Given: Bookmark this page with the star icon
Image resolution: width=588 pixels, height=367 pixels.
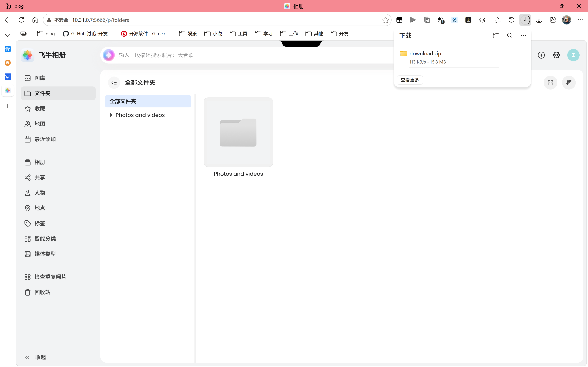Looking at the screenshot, I should pyautogui.click(x=385, y=20).
